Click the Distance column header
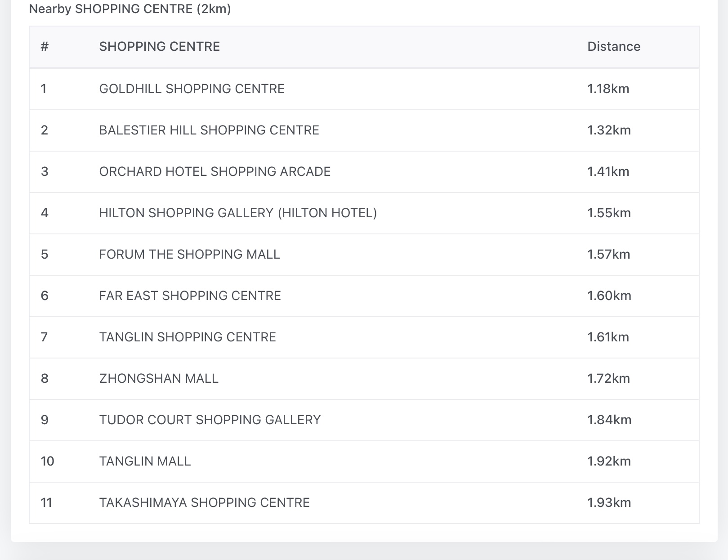Viewport: 728px width, 560px height. (x=613, y=47)
